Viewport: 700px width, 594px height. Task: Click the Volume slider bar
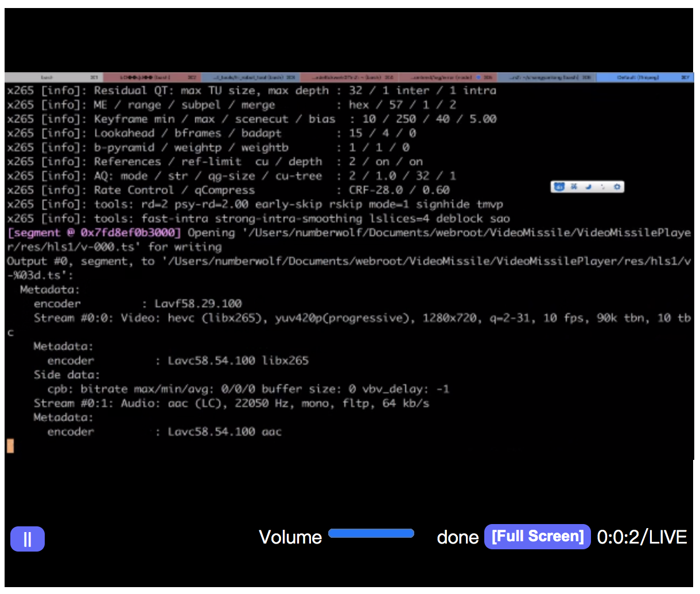(371, 534)
